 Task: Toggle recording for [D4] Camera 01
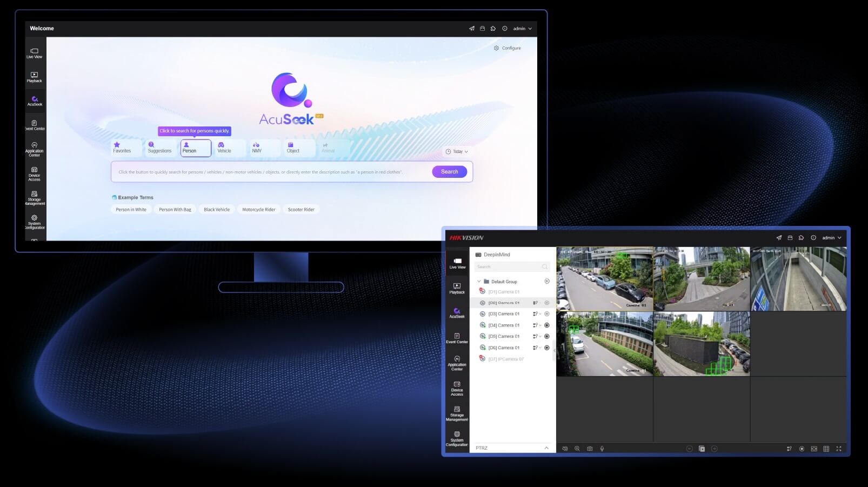tap(546, 325)
